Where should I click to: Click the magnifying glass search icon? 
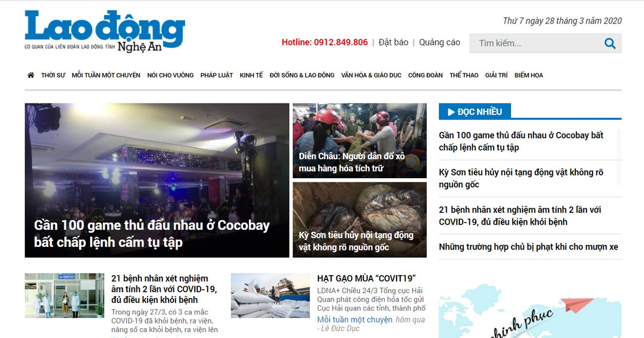(x=610, y=43)
